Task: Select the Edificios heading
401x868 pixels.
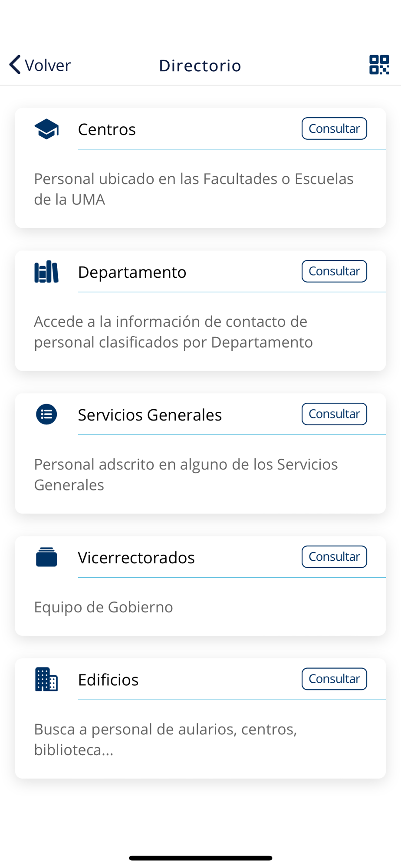Action: [x=108, y=680]
